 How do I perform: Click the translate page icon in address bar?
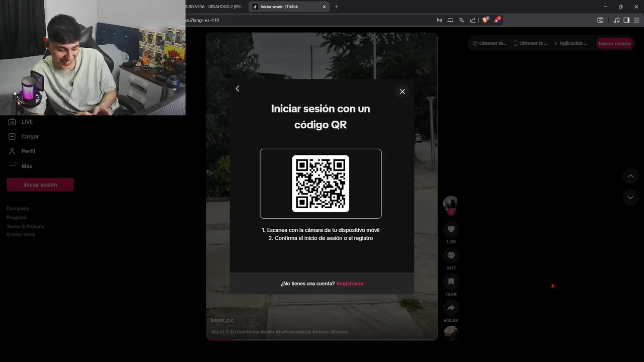pos(461,20)
